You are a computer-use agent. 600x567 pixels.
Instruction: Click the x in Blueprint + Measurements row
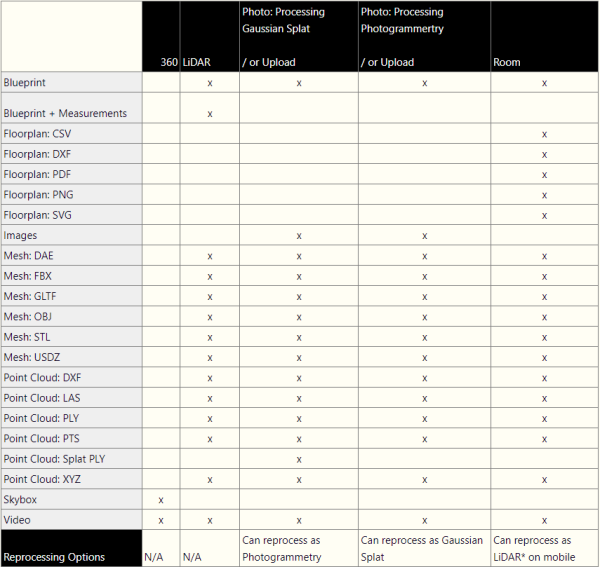click(x=209, y=114)
